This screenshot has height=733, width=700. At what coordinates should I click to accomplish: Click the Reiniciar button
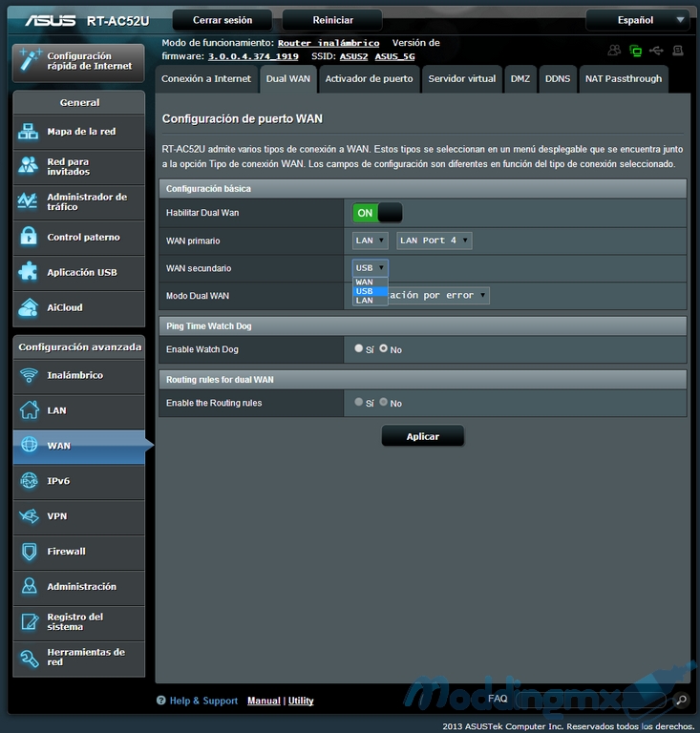click(x=332, y=20)
